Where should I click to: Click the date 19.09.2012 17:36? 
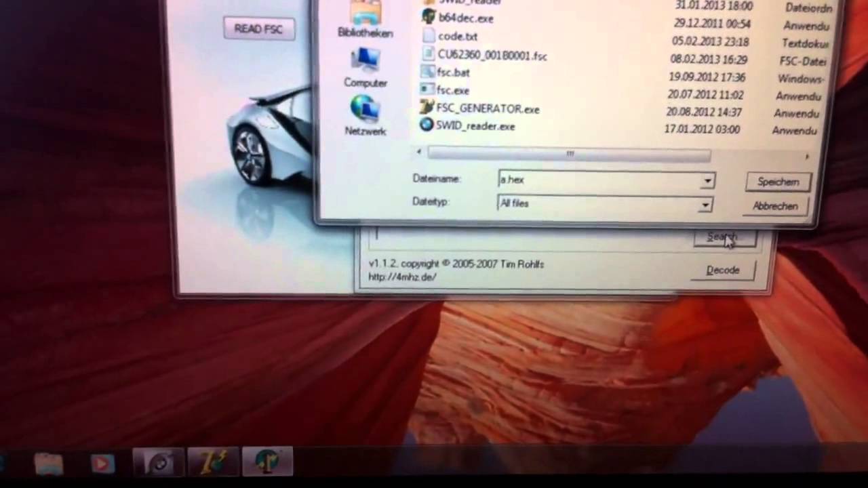[x=707, y=77]
